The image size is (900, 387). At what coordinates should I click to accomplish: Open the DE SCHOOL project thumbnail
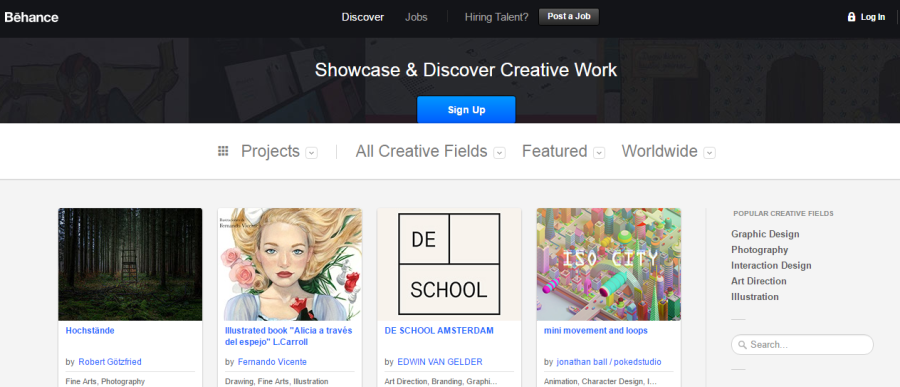(449, 264)
